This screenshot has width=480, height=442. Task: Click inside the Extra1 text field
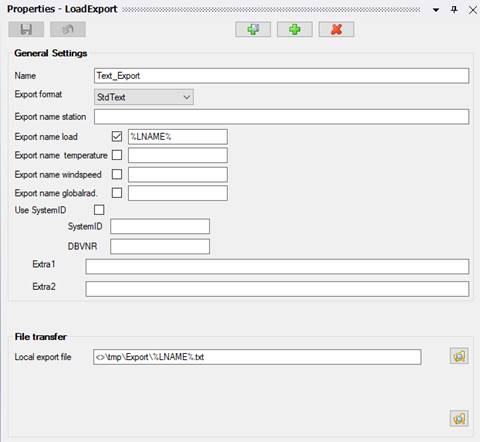(277, 267)
